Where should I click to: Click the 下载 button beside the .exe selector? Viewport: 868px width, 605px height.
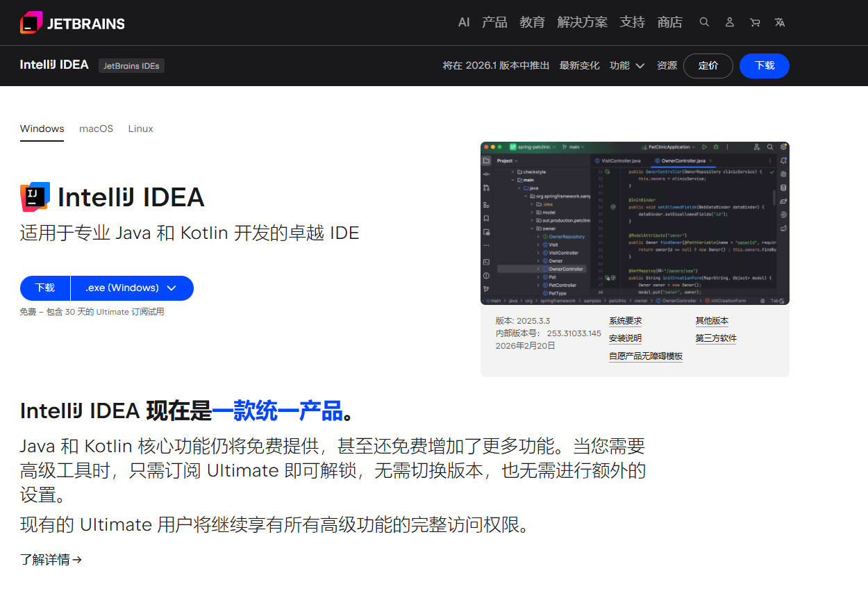(45, 288)
